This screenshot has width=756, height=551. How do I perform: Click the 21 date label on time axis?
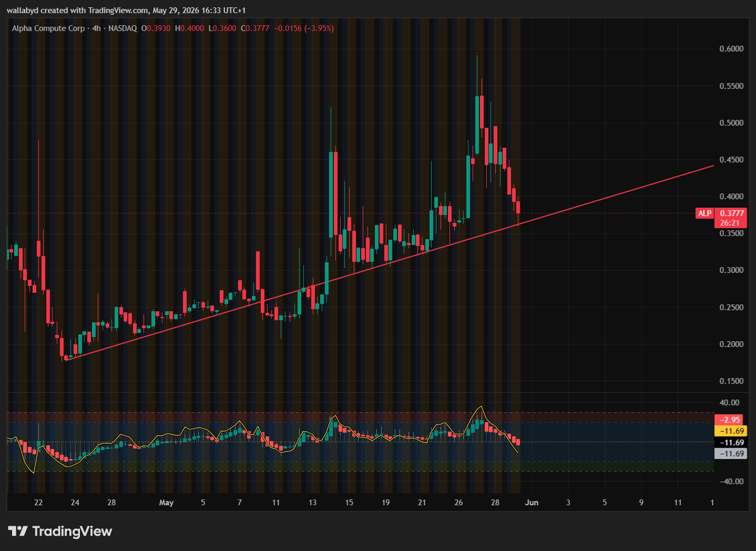tap(422, 503)
